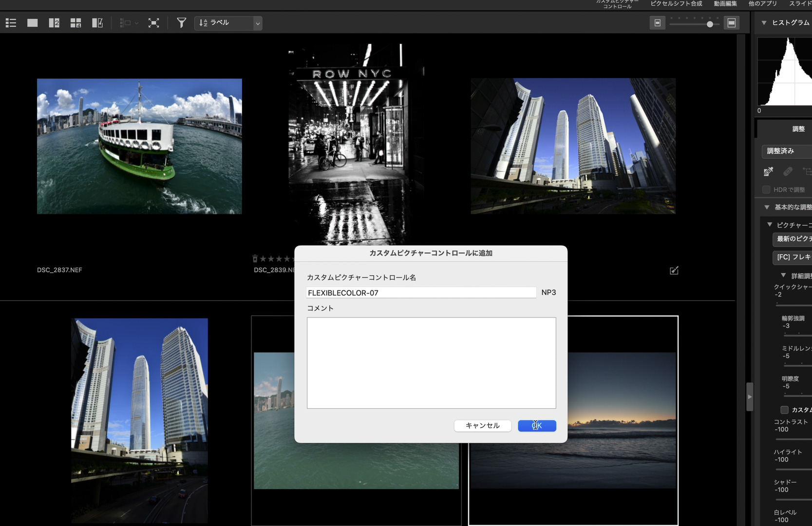Open カスタムピクチャーコントロール from the top toolbar
This screenshot has width=812, height=526.
click(617, 4)
